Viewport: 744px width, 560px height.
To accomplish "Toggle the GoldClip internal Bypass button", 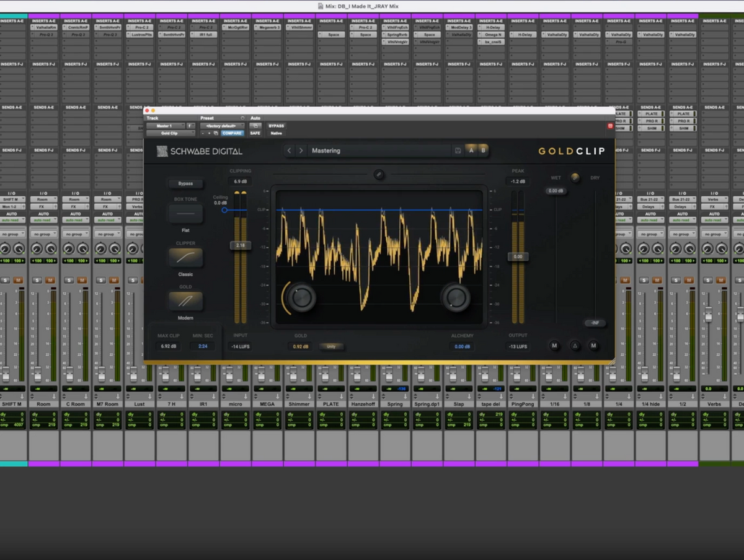I will (x=185, y=183).
